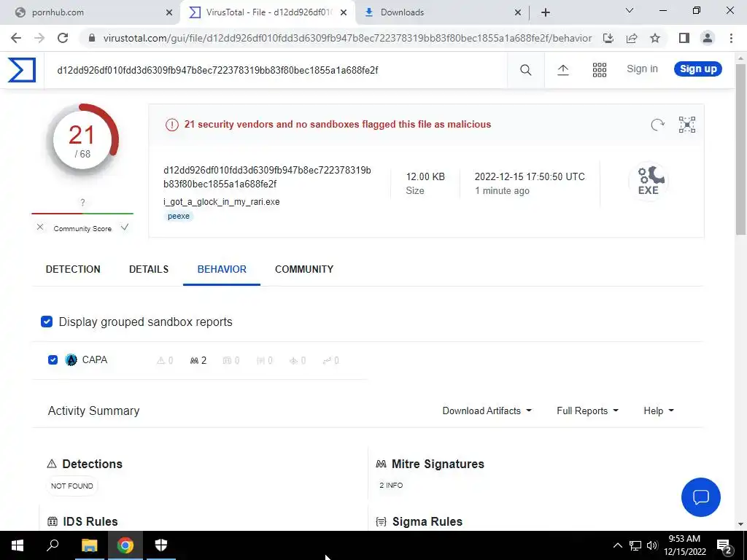This screenshot has width=747, height=560.
Task: Click the 12.00 KB size value
Action: (x=425, y=176)
